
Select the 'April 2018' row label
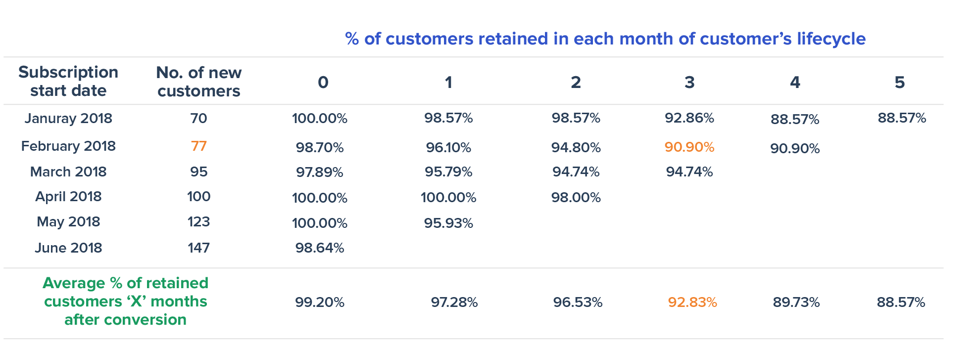(68, 197)
